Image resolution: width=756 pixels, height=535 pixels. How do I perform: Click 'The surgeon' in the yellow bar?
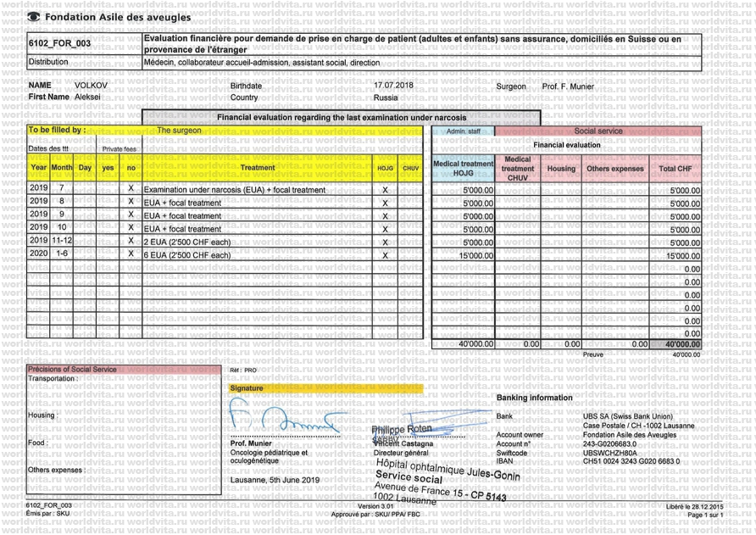[179, 131]
